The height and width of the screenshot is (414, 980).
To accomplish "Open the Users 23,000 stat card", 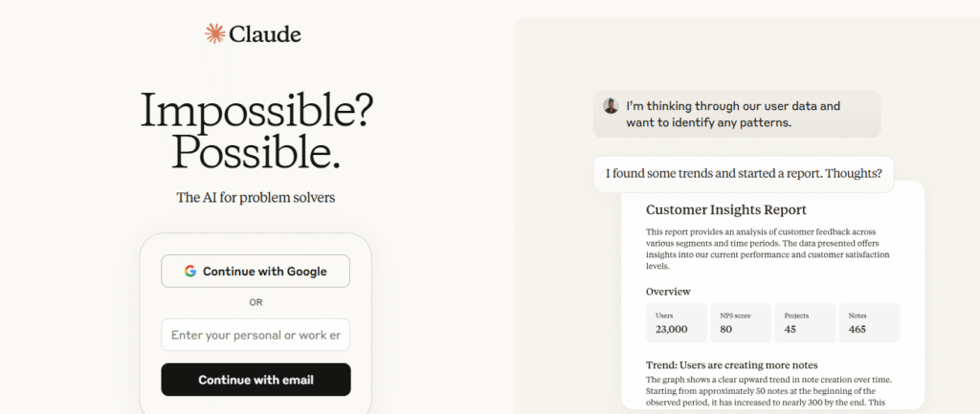I will click(677, 323).
